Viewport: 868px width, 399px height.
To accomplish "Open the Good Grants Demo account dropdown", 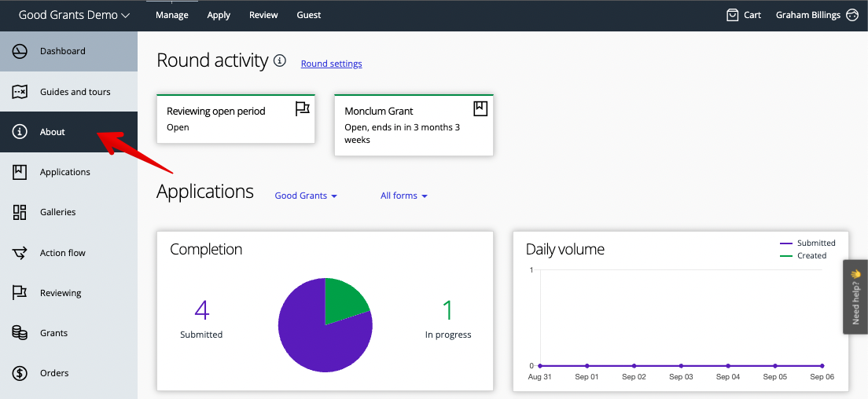I will pyautogui.click(x=74, y=15).
